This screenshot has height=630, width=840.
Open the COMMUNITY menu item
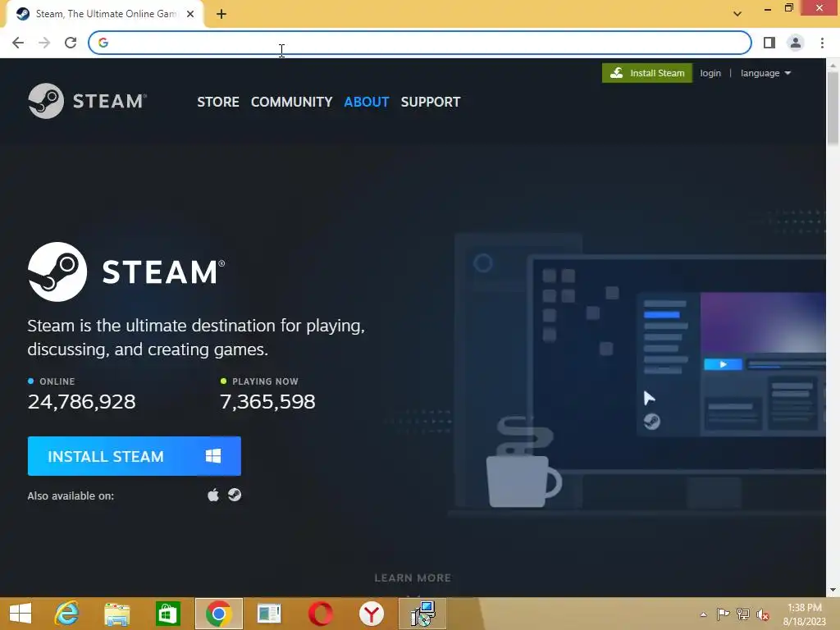point(291,102)
